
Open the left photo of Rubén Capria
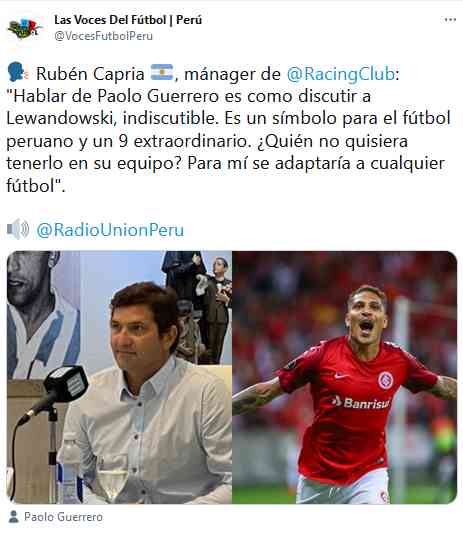click(x=119, y=377)
